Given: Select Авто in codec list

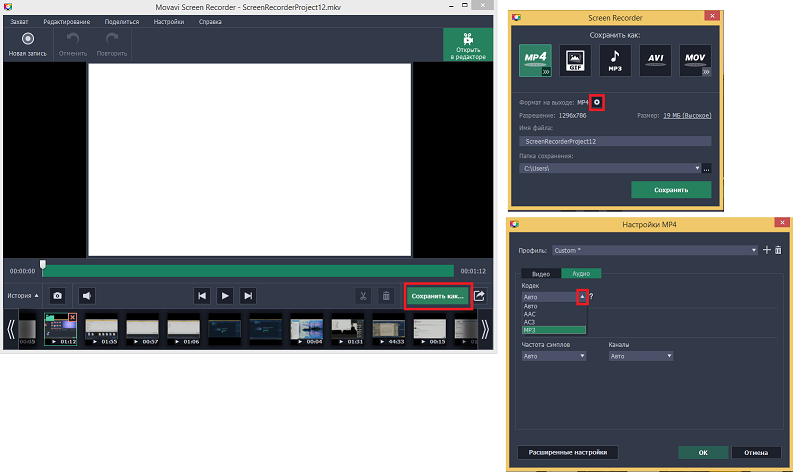Looking at the screenshot, I should [x=554, y=306].
